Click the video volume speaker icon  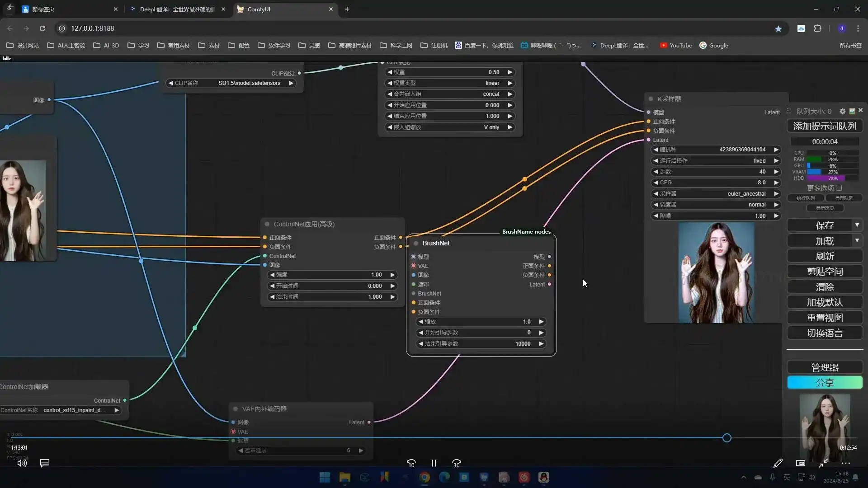[22, 463]
